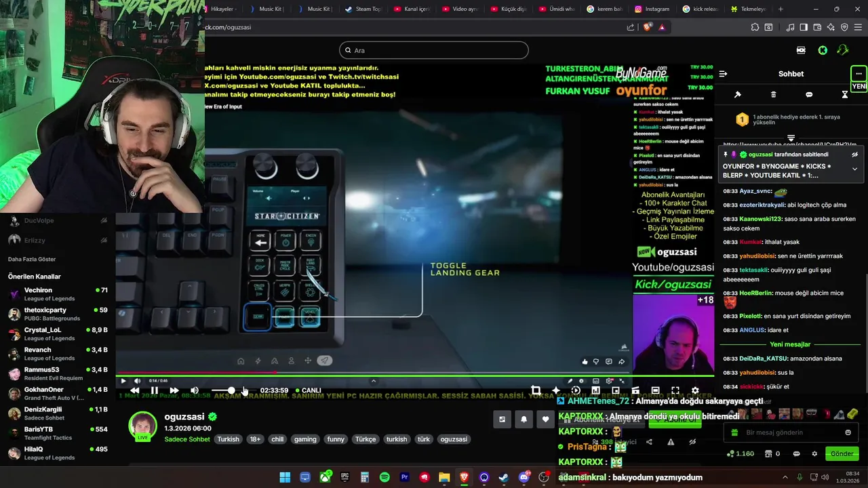The width and height of the screenshot is (868, 488).
Task: Open the hourglass slow-mode icon
Action: (845, 95)
